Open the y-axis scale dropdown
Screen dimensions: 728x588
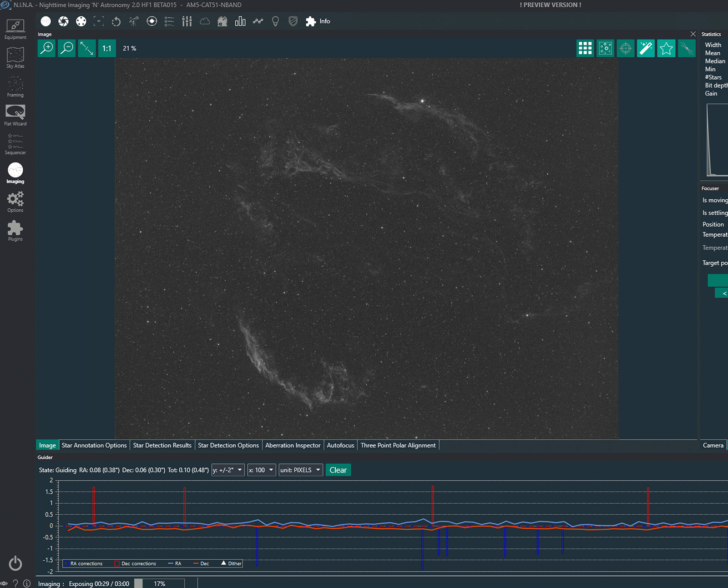[x=227, y=470]
